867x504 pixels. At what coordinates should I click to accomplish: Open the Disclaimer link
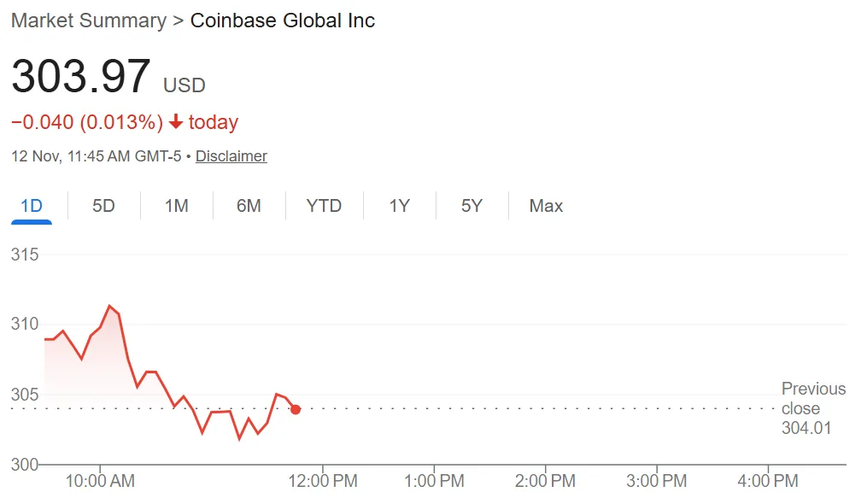(x=231, y=155)
